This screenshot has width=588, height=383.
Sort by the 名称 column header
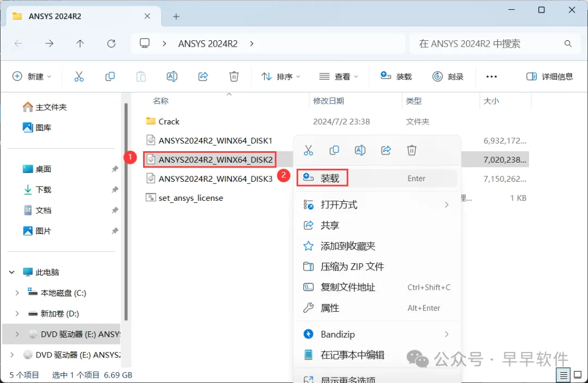(x=161, y=101)
